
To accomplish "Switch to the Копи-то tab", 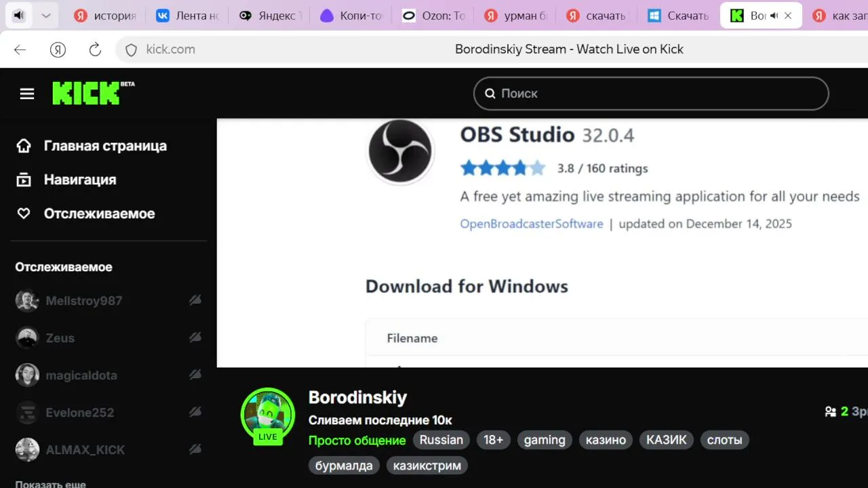I will click(351, 16).
